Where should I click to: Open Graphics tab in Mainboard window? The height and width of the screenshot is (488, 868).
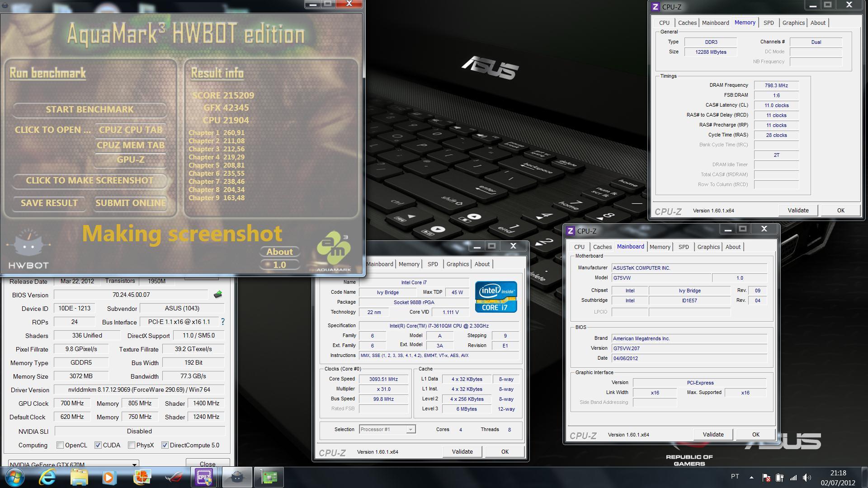[x=708, y=247]
